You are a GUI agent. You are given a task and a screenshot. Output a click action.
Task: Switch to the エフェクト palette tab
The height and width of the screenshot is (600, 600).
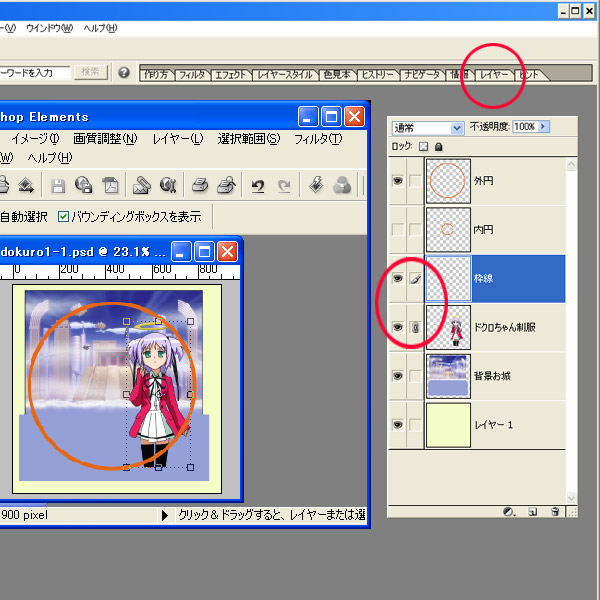(230, 75)
